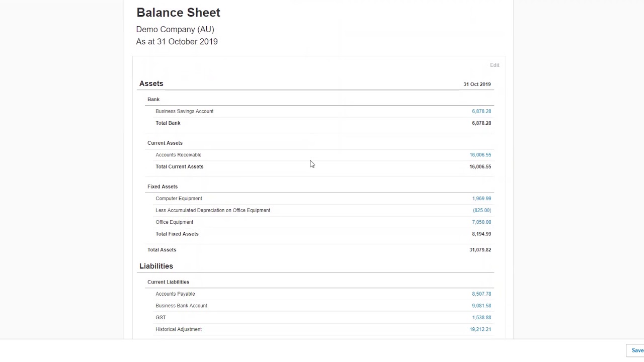Click the Liabilities section heading
The height and width of the screenshot is (362, 644).
[156, 266]
